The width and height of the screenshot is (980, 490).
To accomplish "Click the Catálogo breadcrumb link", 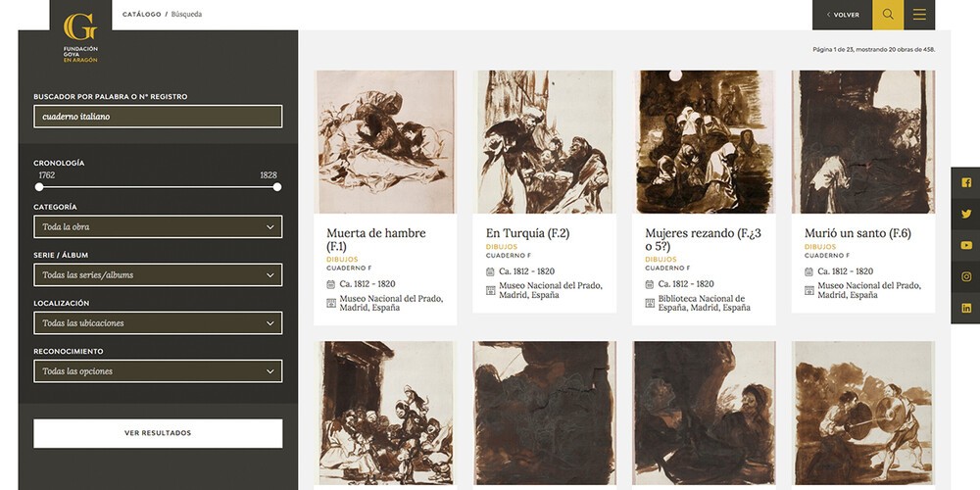I will pos(141,15).
